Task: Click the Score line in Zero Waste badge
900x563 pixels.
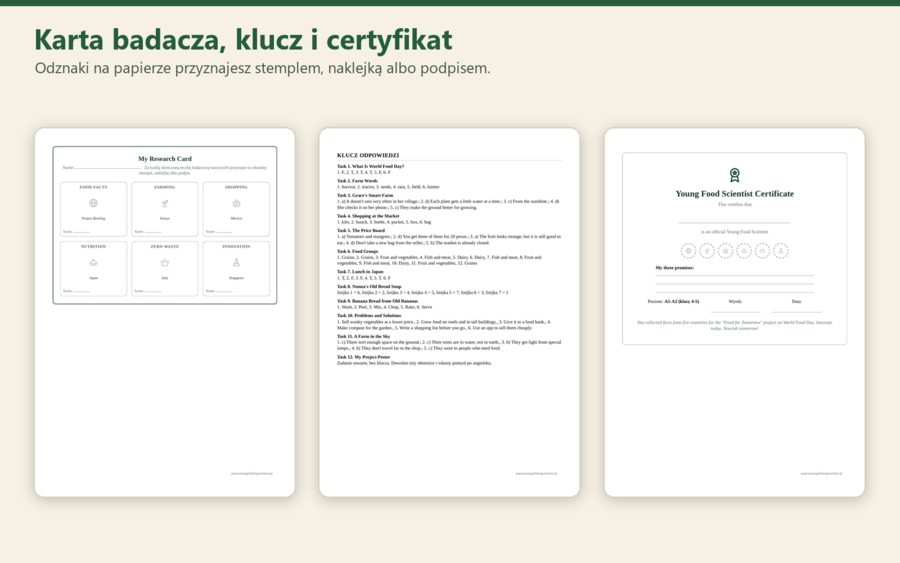Action: pos(153,291)
